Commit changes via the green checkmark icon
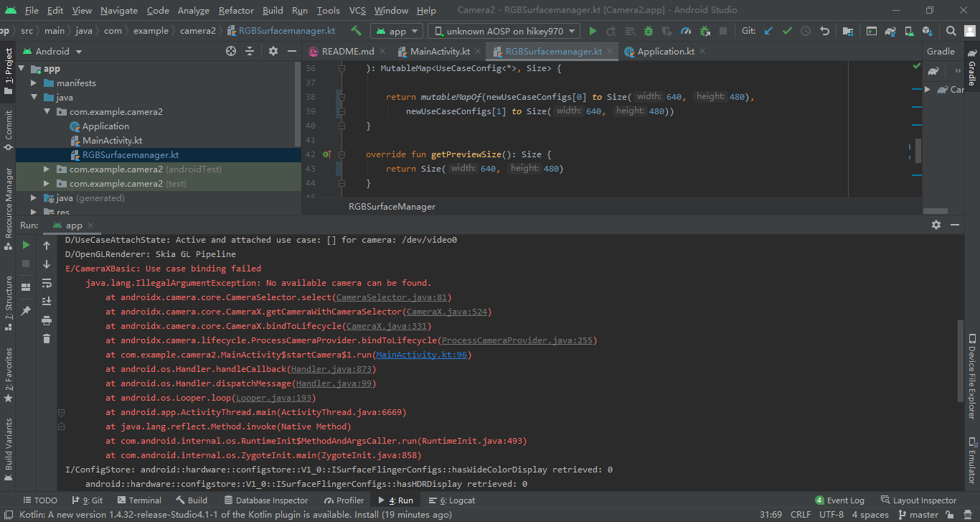Screen dimensions: 980x522 [x=787, y=31]
